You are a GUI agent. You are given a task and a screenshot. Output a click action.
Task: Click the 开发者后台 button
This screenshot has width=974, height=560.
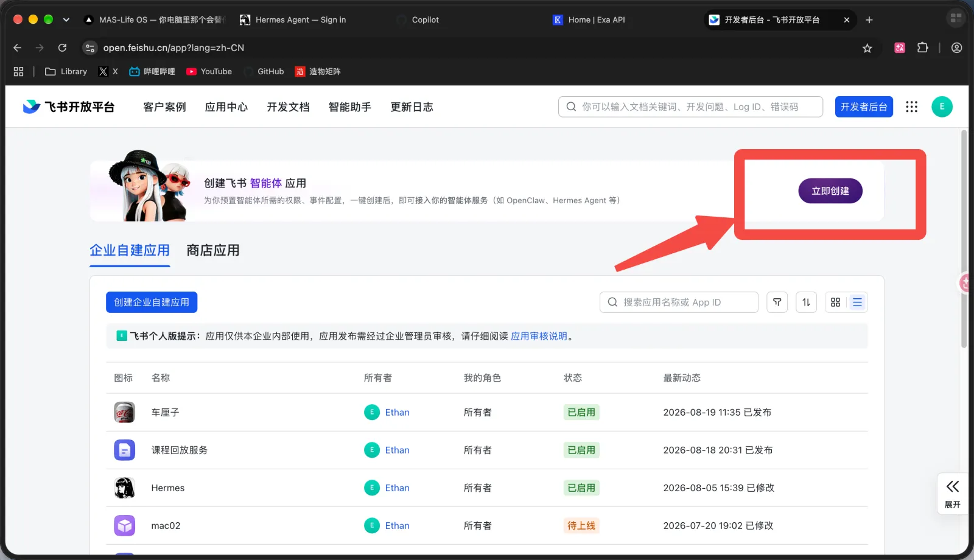tap(864, 107)
